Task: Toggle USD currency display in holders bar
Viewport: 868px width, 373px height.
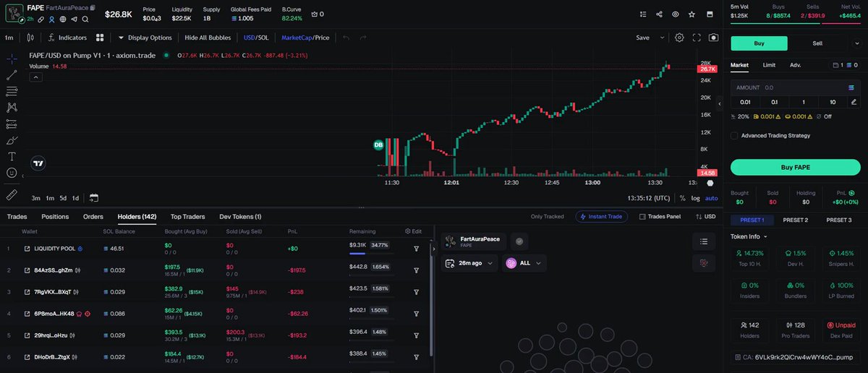Action: click(705, 216)
